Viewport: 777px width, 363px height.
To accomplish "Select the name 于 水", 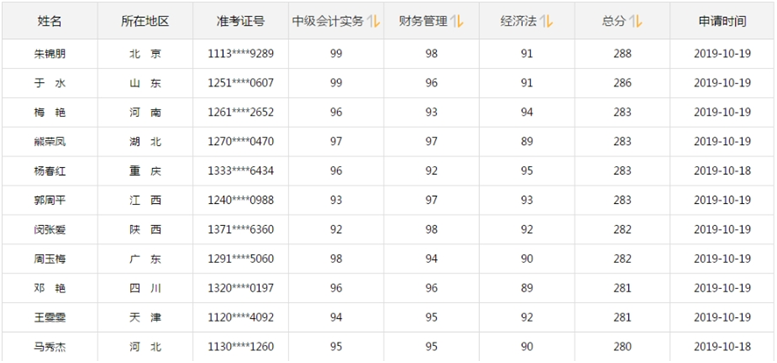I will pos(50,83).
